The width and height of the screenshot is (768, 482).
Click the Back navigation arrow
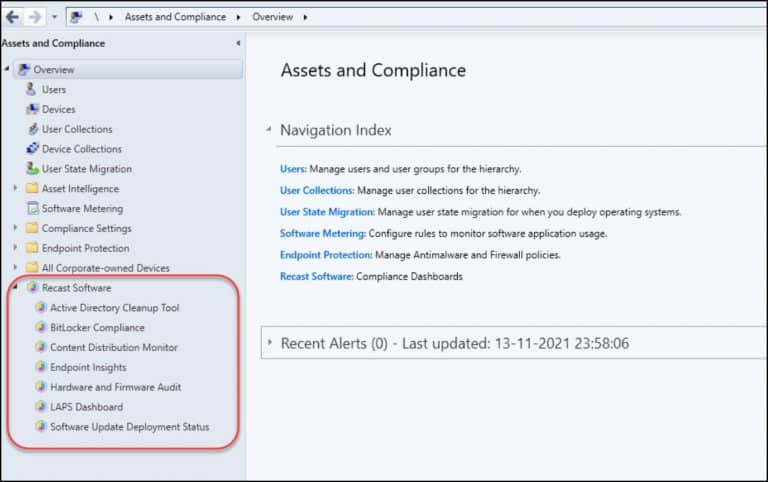point(12,17)
